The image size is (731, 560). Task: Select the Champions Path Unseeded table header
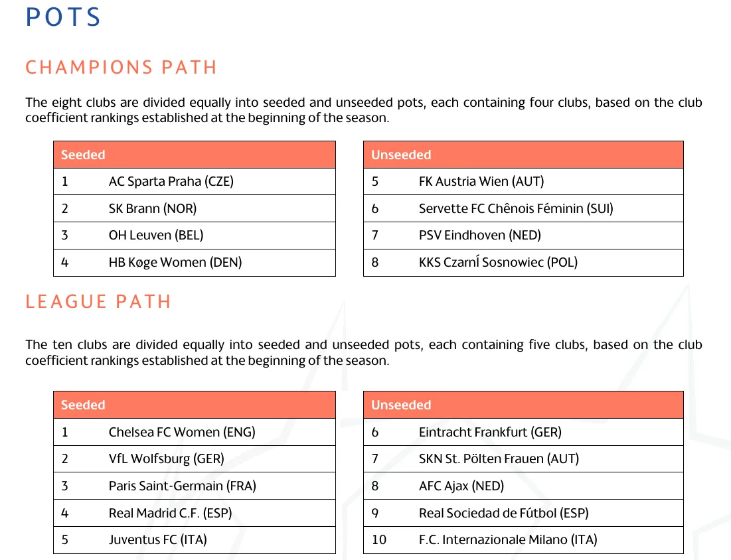click(x=523, y=155)
